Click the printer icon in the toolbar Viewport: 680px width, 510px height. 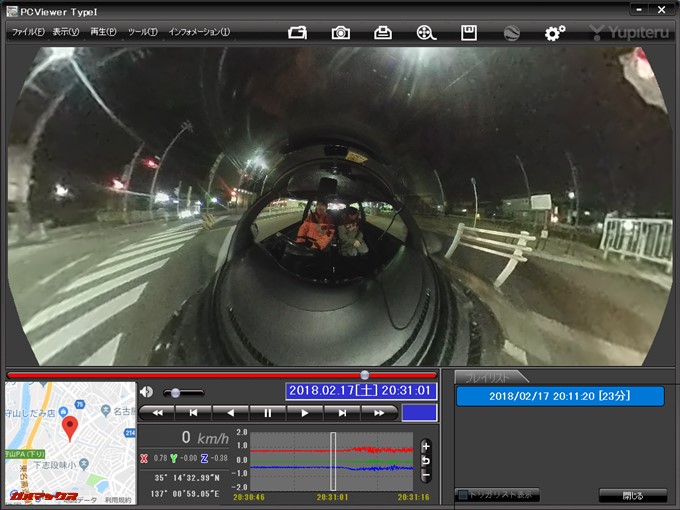pos(383,32)
